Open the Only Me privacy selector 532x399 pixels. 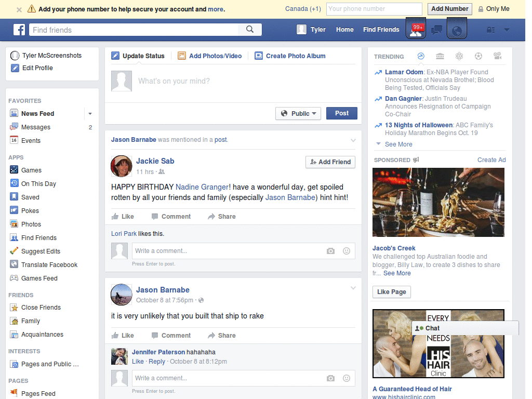tap(494, 9)
